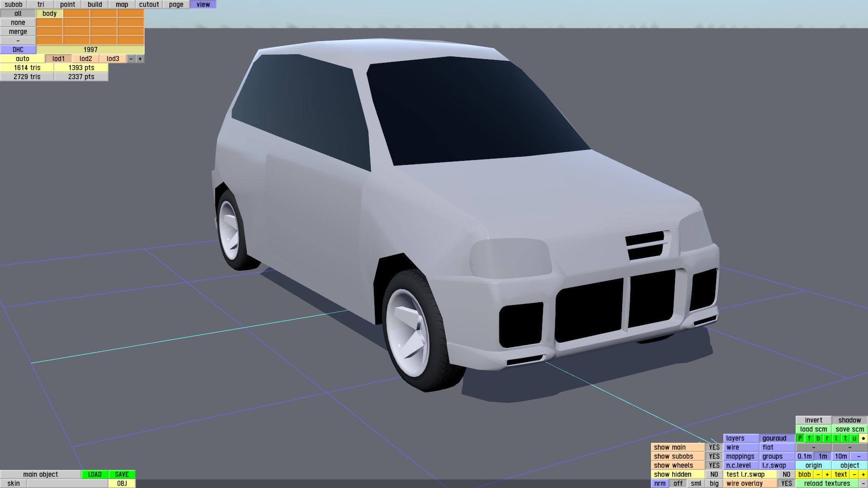Viewport: 868px width, 488px height.
Task: Click the green 't' top view button
Action: 845,438
